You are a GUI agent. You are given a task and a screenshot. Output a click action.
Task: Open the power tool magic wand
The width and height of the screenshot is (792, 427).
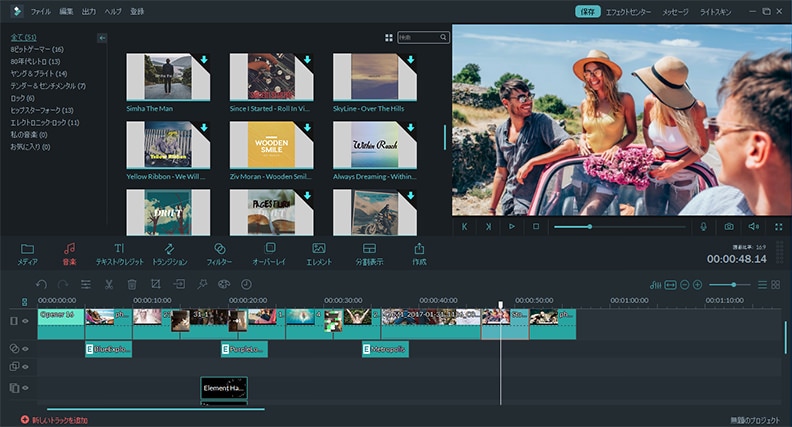(x=202, y=284)
